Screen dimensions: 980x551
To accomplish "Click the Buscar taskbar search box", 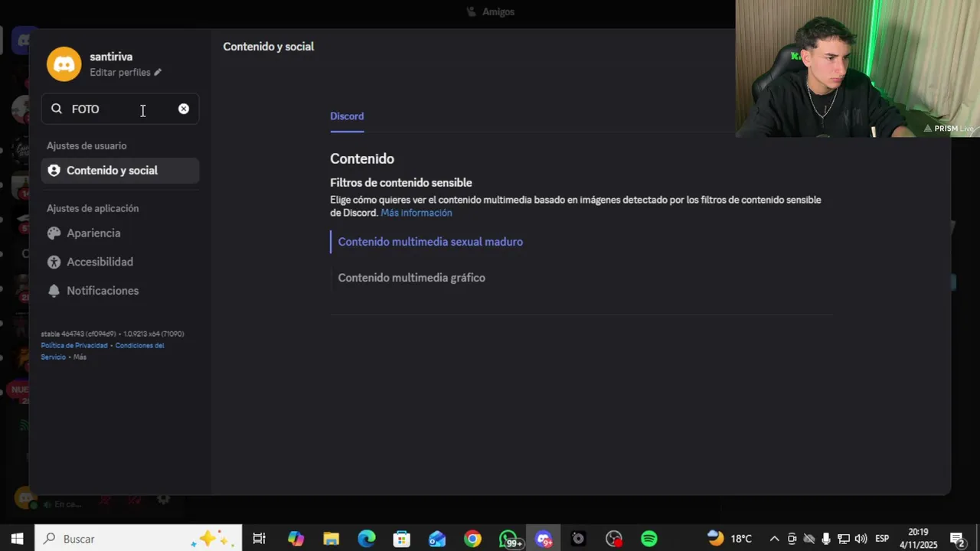I will coord(139,539).
